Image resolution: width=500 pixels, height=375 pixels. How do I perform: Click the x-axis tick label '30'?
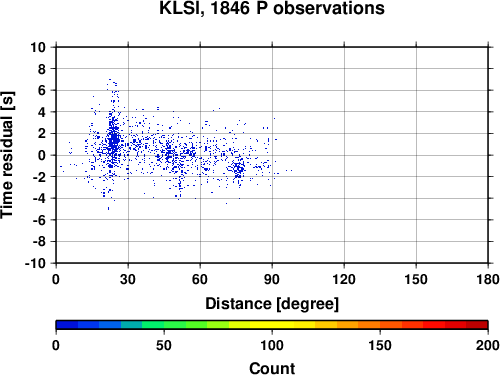coord(128,279)
